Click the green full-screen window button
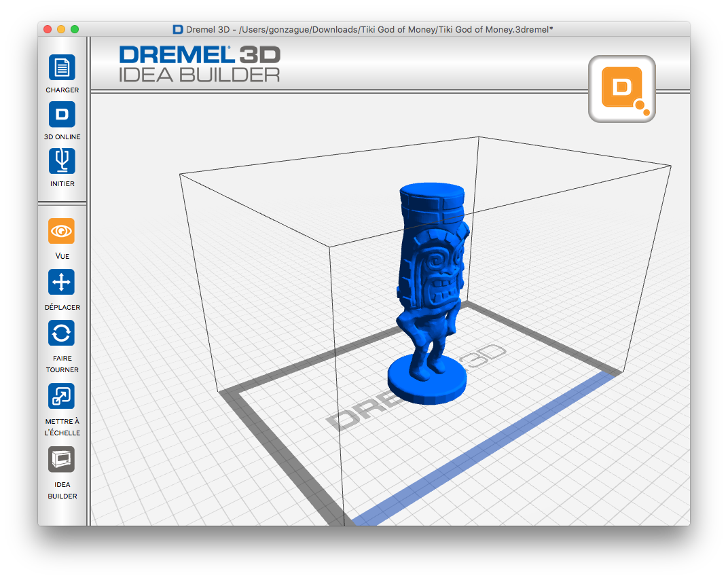728x580 pixels. point(75,29)
